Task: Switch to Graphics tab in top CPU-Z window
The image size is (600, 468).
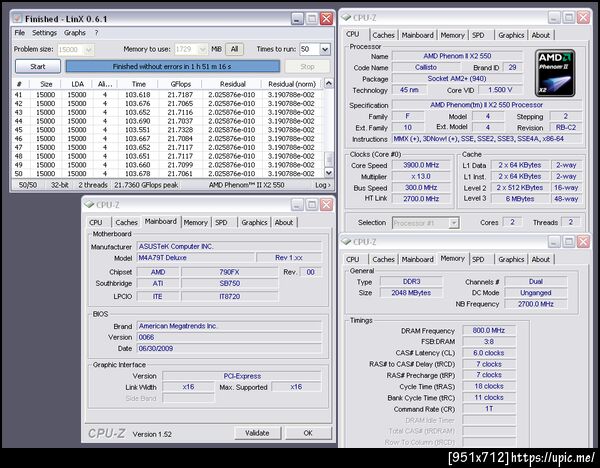Action: click(511, 35)
